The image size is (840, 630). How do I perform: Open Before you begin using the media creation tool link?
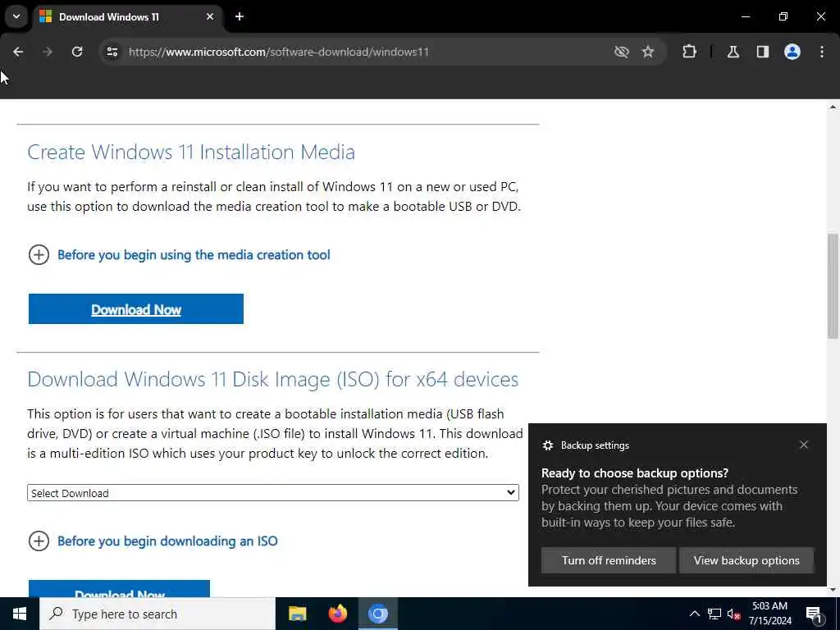[x=194, y=255]
